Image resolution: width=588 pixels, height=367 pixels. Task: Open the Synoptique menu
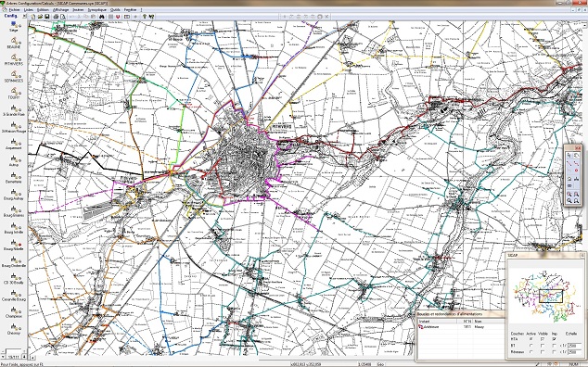coord(97,10)
